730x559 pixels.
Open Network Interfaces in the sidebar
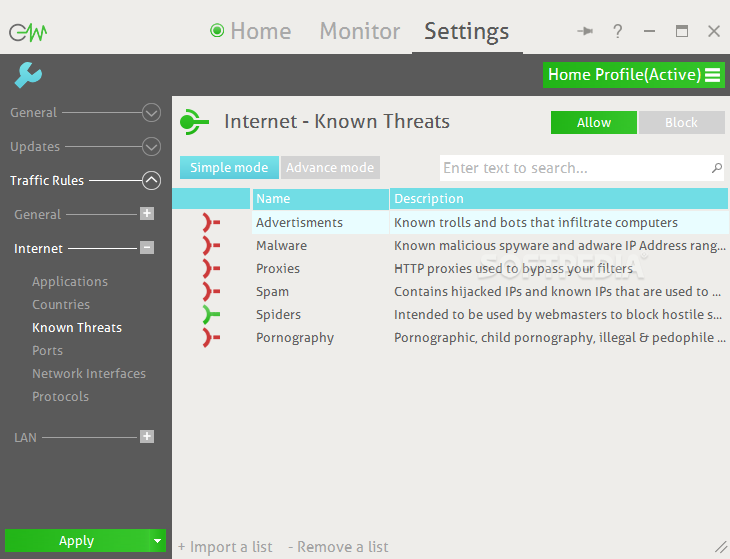click(x=89, y=374)
